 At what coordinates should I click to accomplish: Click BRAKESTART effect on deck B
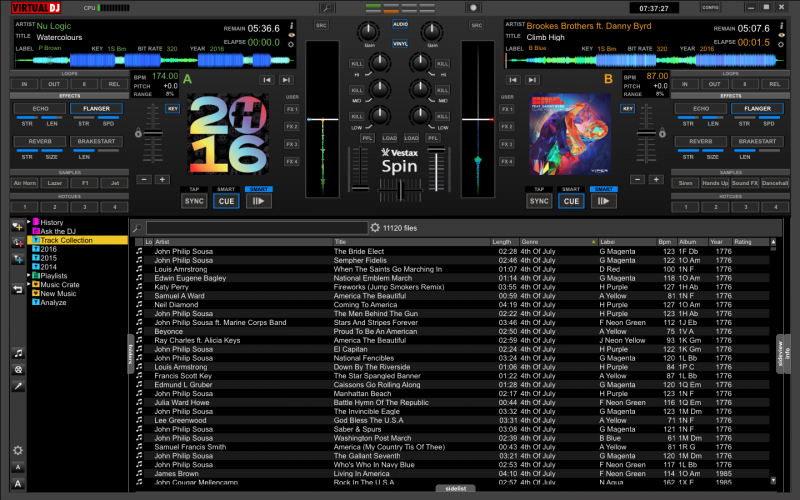[x=757, y=141]
